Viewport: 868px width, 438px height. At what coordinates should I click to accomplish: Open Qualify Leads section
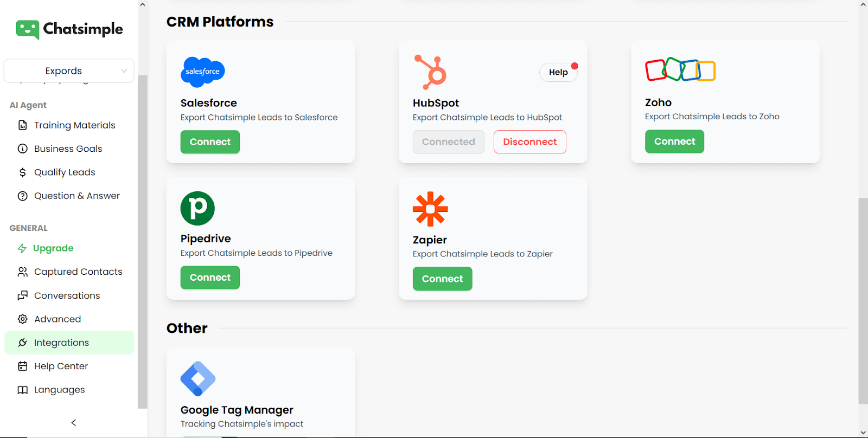(x=65, y=172)
